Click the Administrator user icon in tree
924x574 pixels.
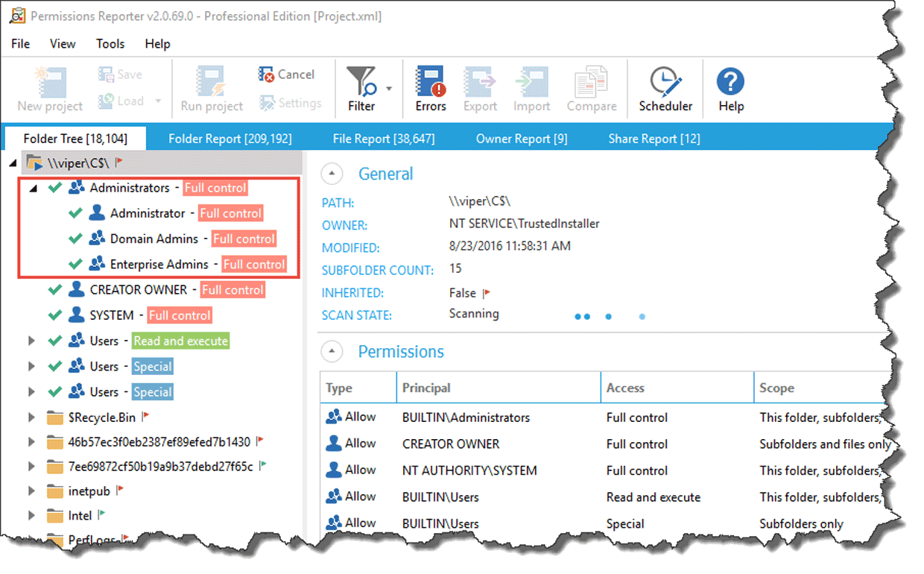[96, 213]
